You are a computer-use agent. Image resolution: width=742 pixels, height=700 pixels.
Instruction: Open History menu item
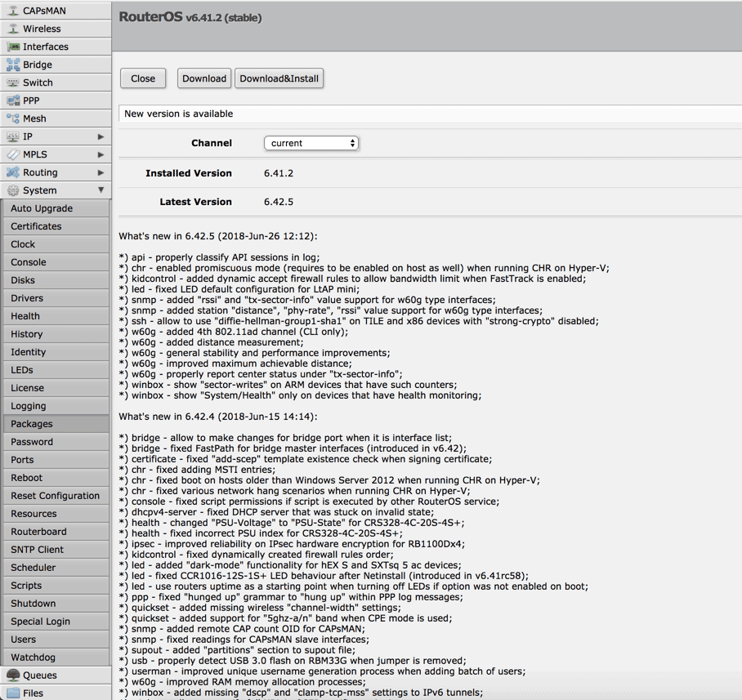(x=56, y=334)
